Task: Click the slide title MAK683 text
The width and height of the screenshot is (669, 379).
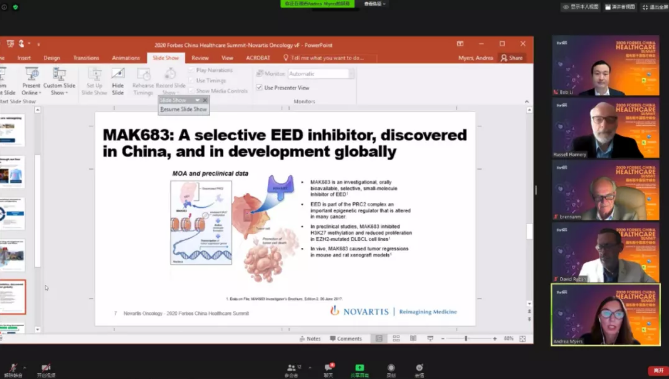Action: (x=285, y=143)
